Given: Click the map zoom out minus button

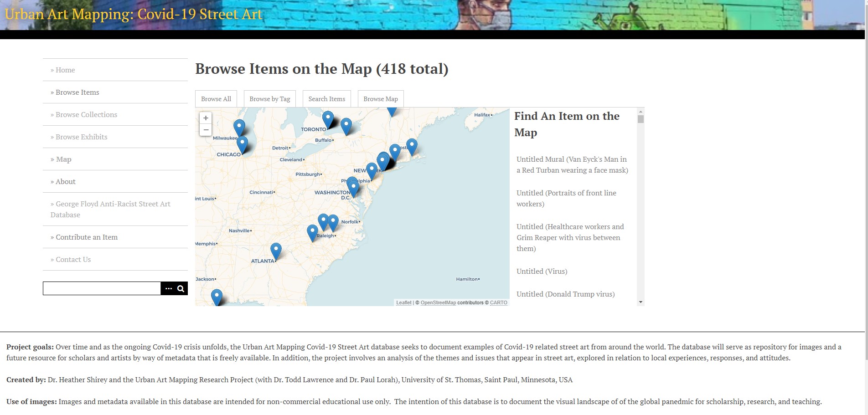Looking at the screenshot, I should (206, 130).
